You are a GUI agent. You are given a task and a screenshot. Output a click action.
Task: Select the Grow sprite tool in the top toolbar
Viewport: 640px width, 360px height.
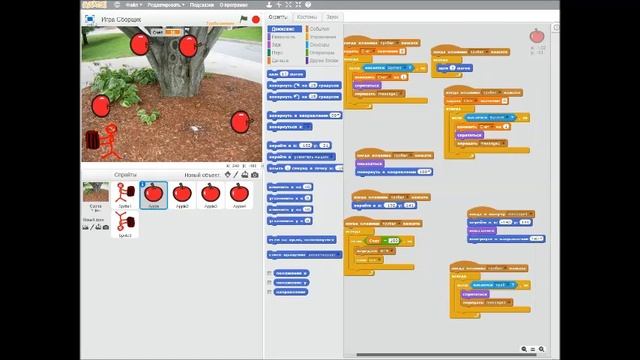[289, 5]
